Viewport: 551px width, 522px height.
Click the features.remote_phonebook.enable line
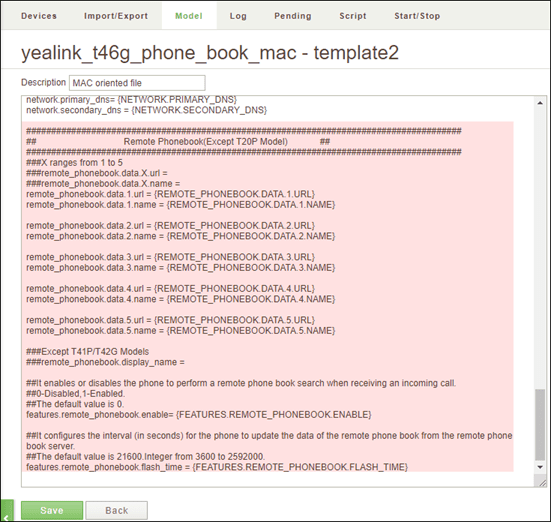[x=199, y=415]
